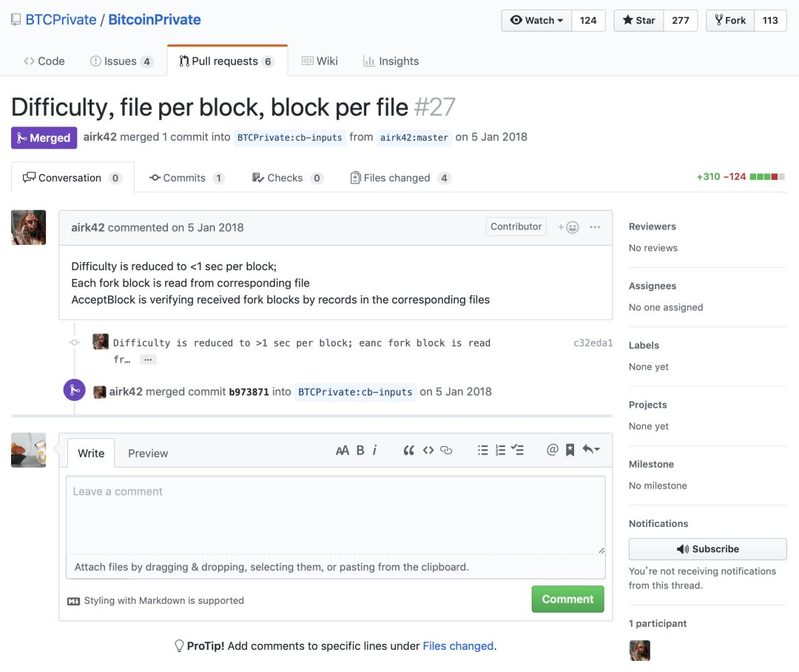Open airk42:master source branch

pos(414,138)
